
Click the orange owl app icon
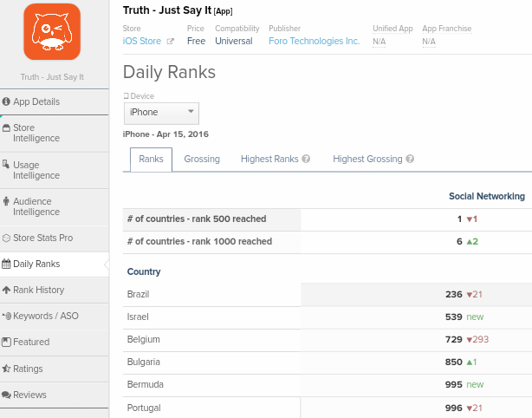pyautogui.click(x=52, y=31)
